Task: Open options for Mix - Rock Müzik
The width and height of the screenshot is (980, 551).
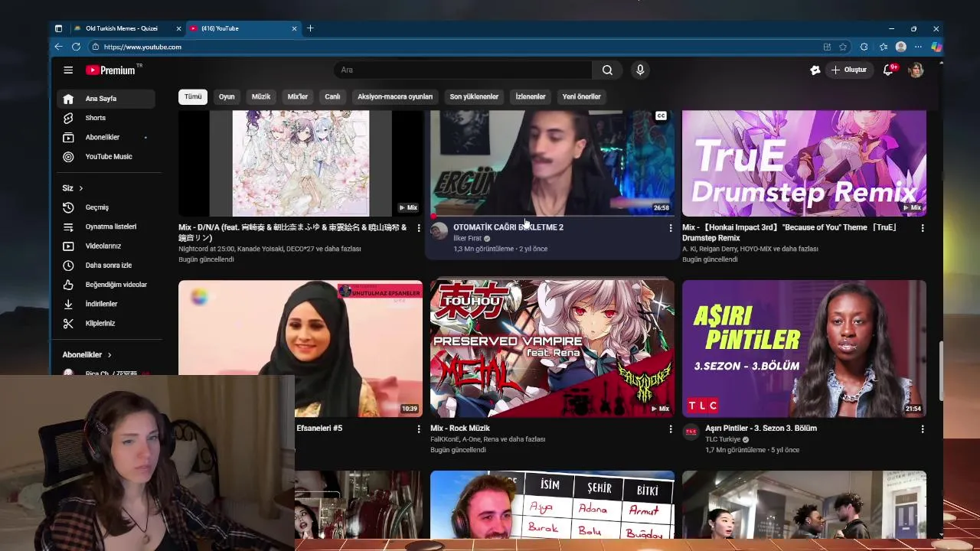Action: [x=670, y=429]
